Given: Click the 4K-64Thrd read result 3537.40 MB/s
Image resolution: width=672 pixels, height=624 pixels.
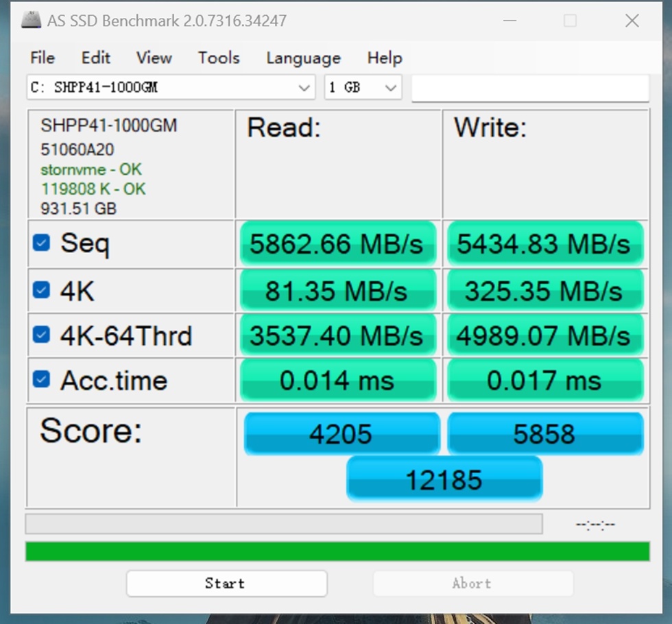Looking at the screenshot, I should (x=337, y=335).
